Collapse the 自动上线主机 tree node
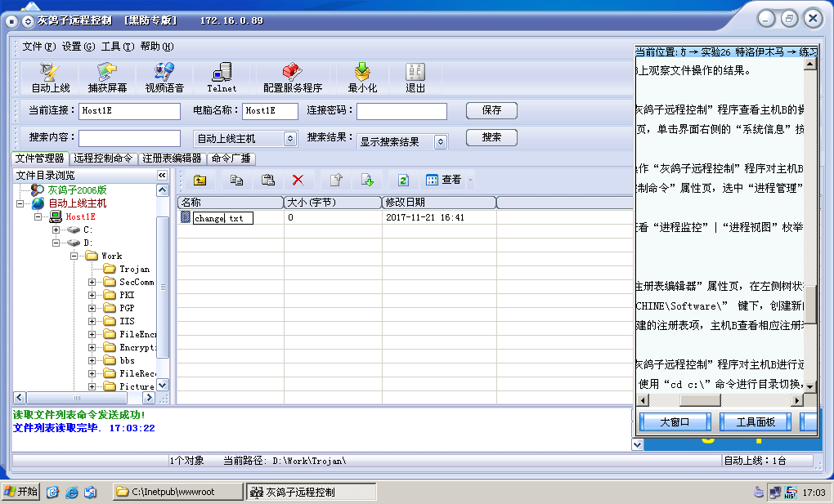 point(20,203)
